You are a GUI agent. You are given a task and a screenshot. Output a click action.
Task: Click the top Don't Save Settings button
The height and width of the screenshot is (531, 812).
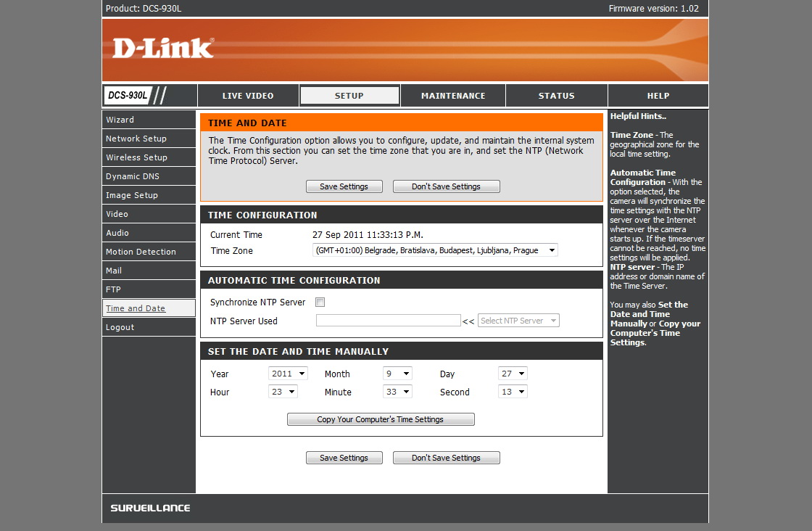pos(446,186)
